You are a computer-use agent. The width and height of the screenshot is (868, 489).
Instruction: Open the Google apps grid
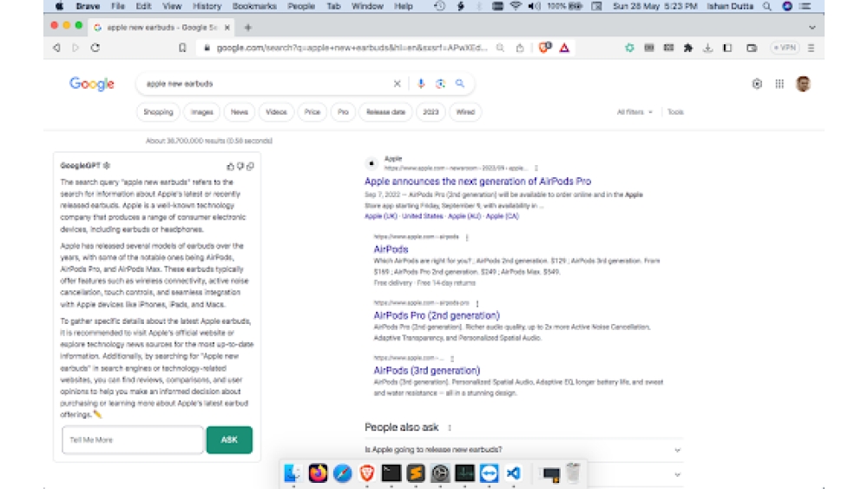tap(779, 83)
